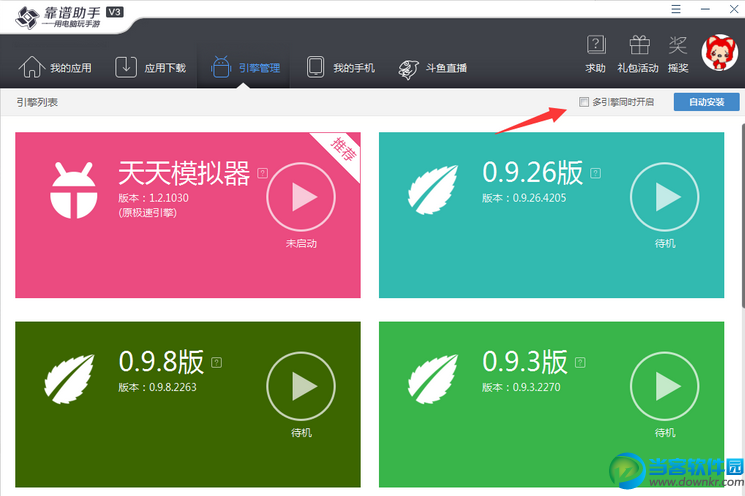745x496 pixels.
Task: Open the 我的应用 home tab
Action: click(x=55, y=67)
